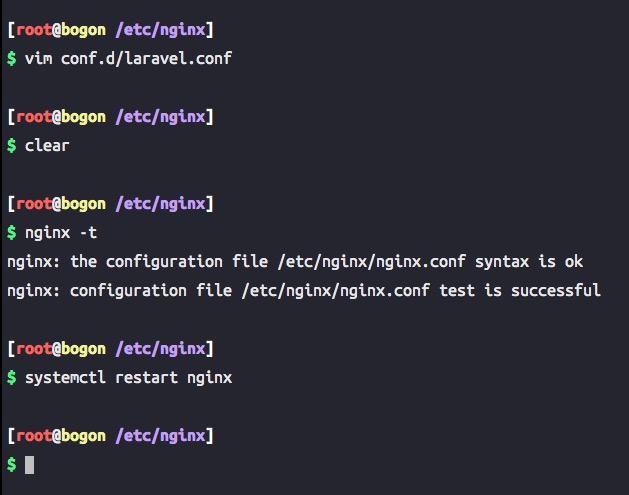Click the 'systemctl restart nginx' command line

pyautogui.click(x=128, y=377)
